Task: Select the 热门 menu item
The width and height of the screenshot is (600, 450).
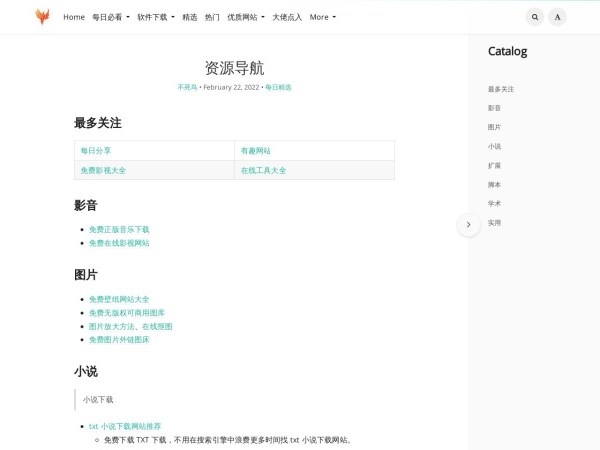Action: coord(212,17)
